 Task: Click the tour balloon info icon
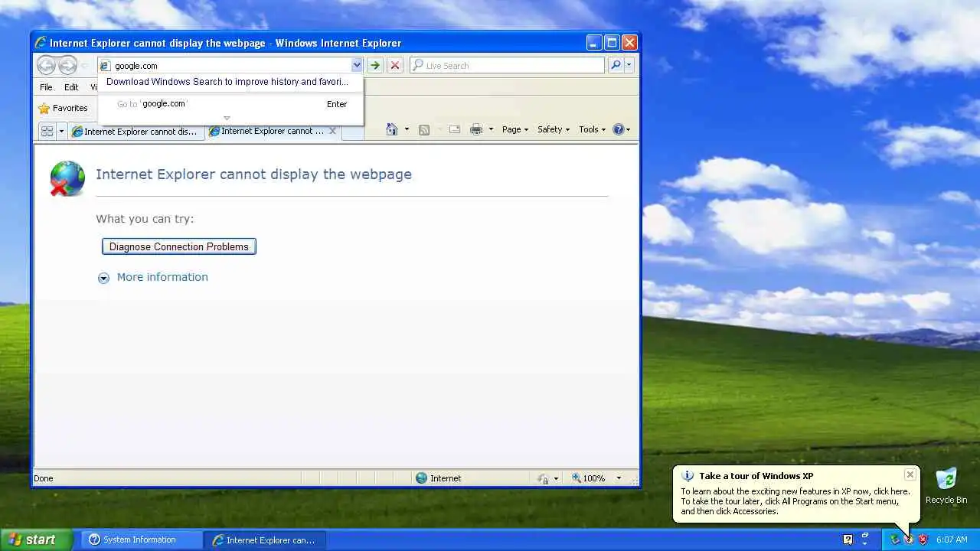(688, 476)
